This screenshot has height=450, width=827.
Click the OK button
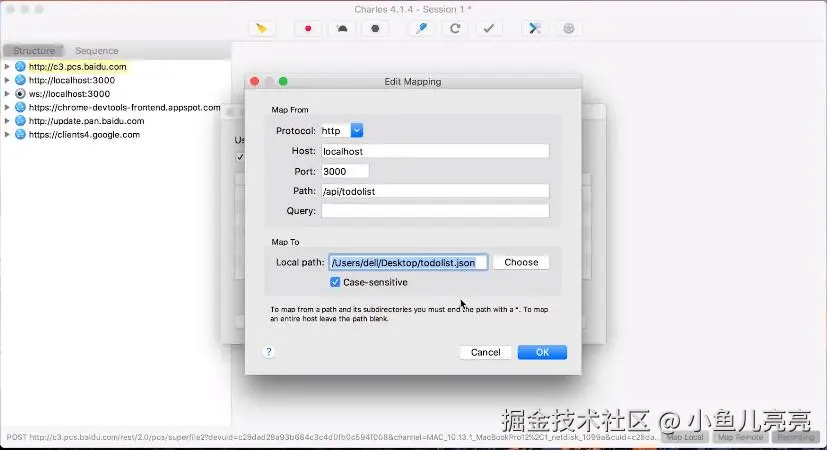coord(542,352)
